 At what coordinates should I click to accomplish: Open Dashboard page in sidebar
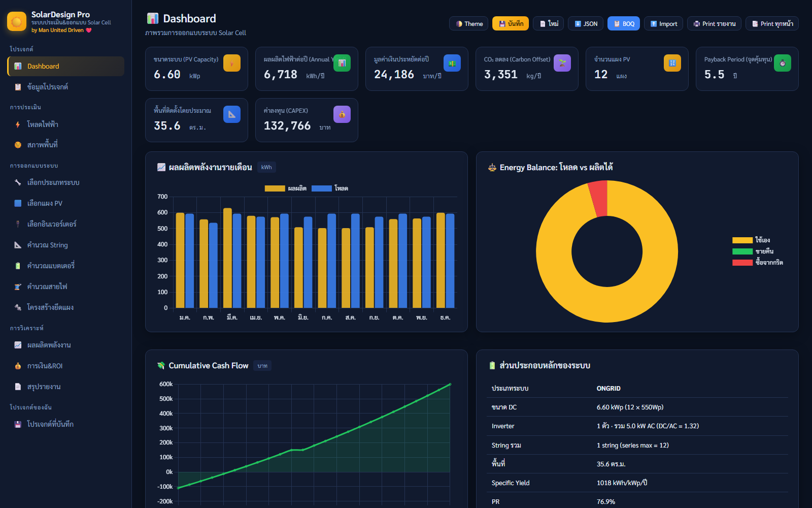66,66
